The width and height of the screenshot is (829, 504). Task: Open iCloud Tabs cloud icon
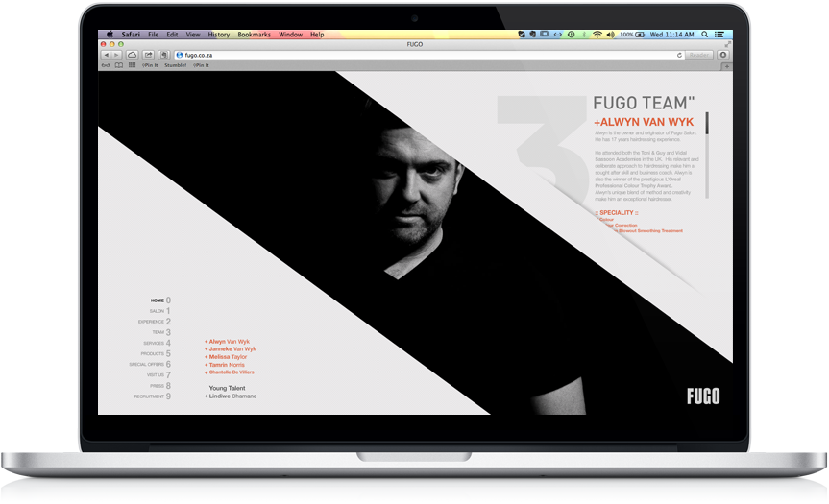tap(133, 55)
